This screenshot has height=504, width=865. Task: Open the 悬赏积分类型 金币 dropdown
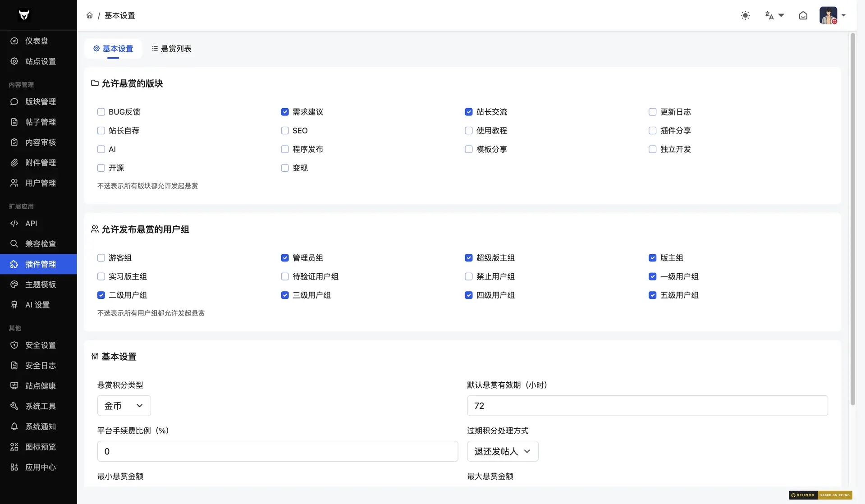[x=124, y=406]
